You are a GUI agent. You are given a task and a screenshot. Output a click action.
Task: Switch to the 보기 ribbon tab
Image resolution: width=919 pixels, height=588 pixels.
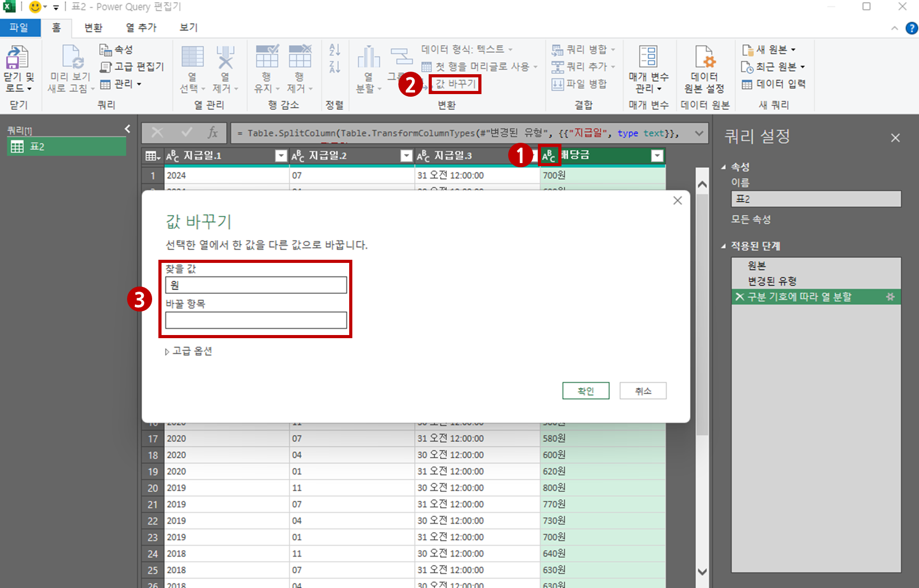(x=187, y=28)
